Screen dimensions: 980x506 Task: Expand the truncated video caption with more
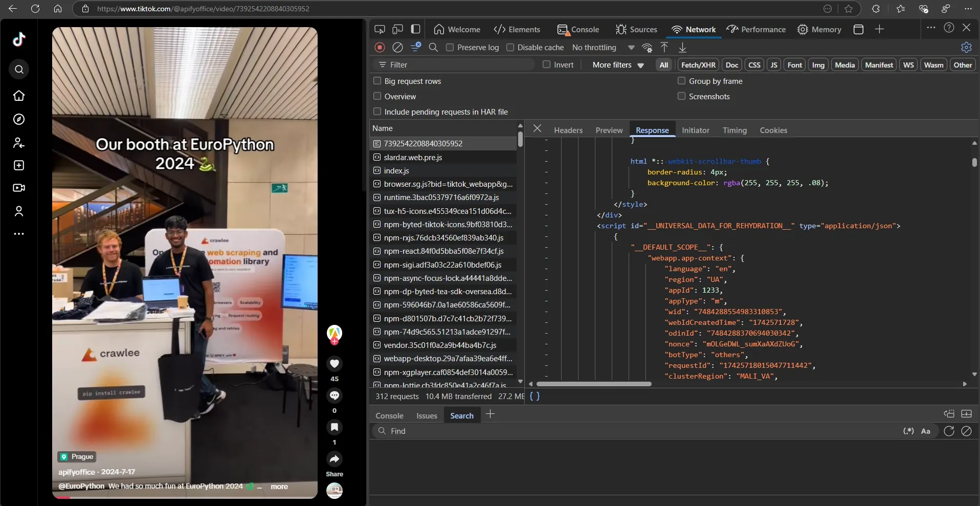279,487
